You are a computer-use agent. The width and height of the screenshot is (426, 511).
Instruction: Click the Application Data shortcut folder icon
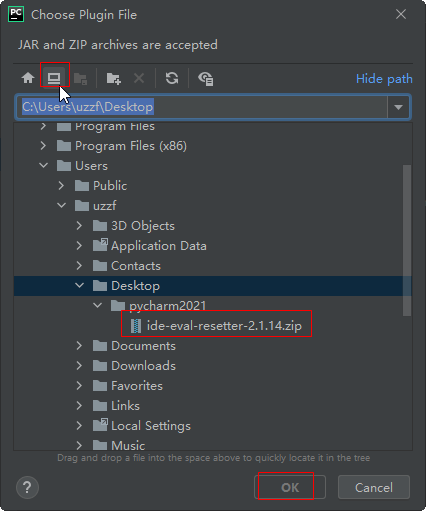pyautogui.click(x=100, y=245)
